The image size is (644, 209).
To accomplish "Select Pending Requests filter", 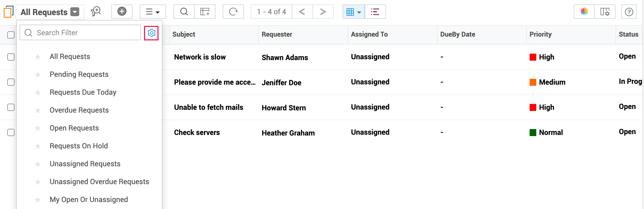I will click(79, 74).
